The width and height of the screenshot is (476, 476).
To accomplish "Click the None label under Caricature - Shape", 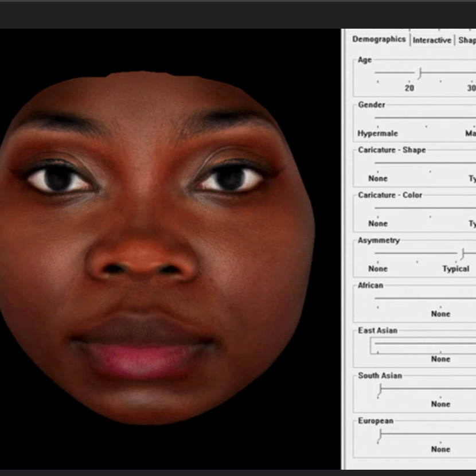I will (378, 178).
